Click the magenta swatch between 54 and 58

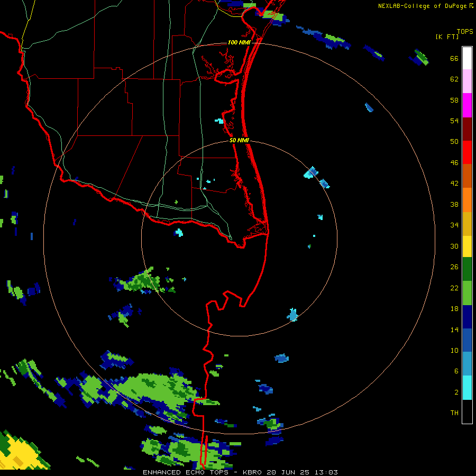(x=467, y=105)
